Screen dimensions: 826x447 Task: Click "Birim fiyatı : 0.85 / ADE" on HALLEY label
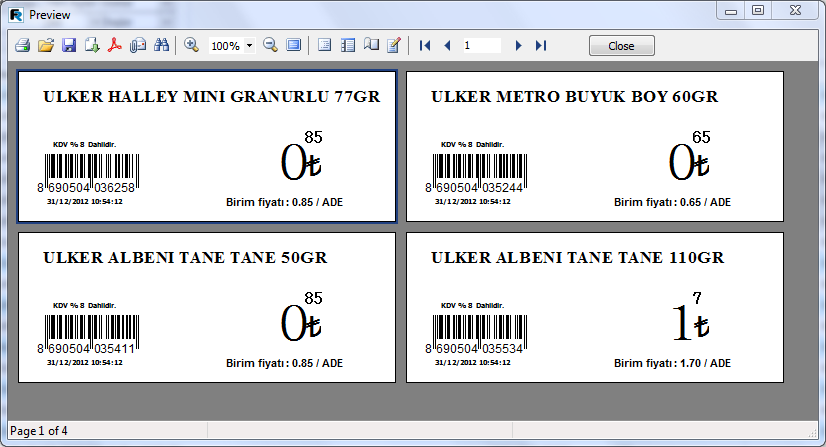coord(284,202)
